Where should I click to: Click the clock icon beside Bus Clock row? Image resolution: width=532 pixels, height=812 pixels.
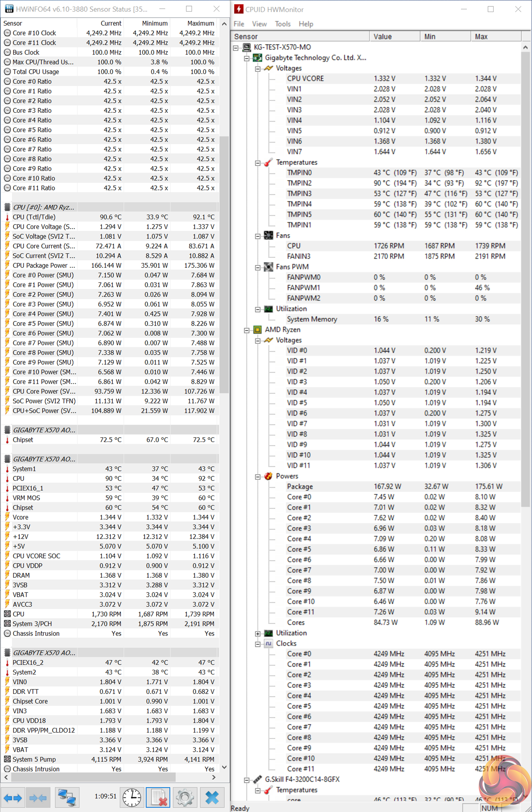pyautogui.click(x=7, y=52)
